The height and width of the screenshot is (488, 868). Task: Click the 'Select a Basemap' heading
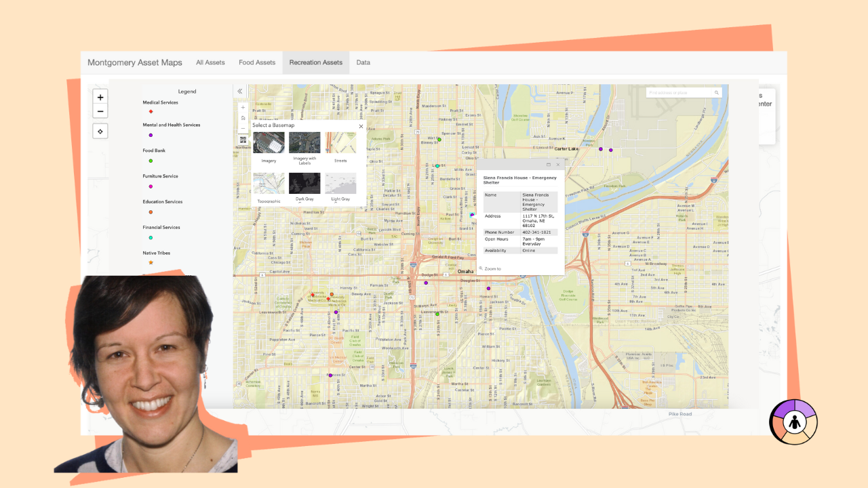(273, 126)
